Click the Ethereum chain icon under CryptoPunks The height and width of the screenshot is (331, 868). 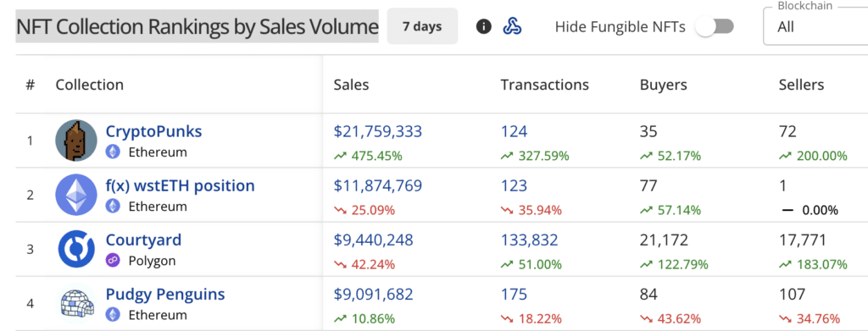(x=113, y=152)
